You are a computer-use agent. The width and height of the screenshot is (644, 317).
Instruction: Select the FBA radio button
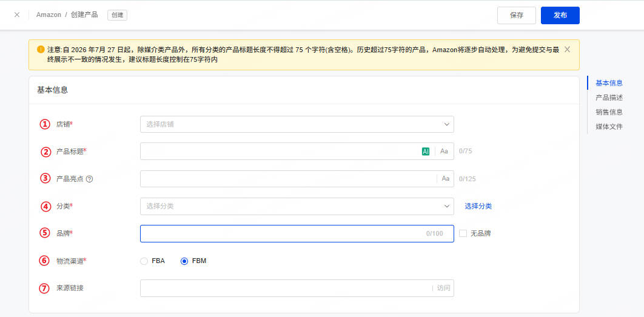144,261
